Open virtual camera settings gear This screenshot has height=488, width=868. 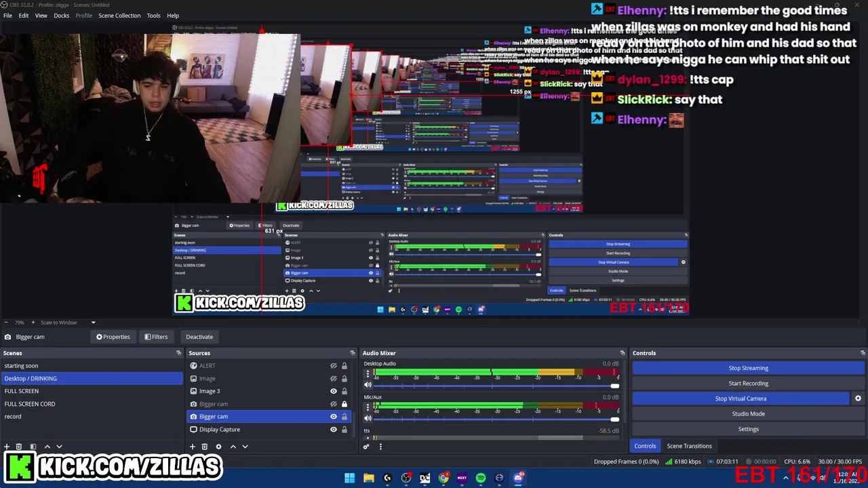(858, 399)
